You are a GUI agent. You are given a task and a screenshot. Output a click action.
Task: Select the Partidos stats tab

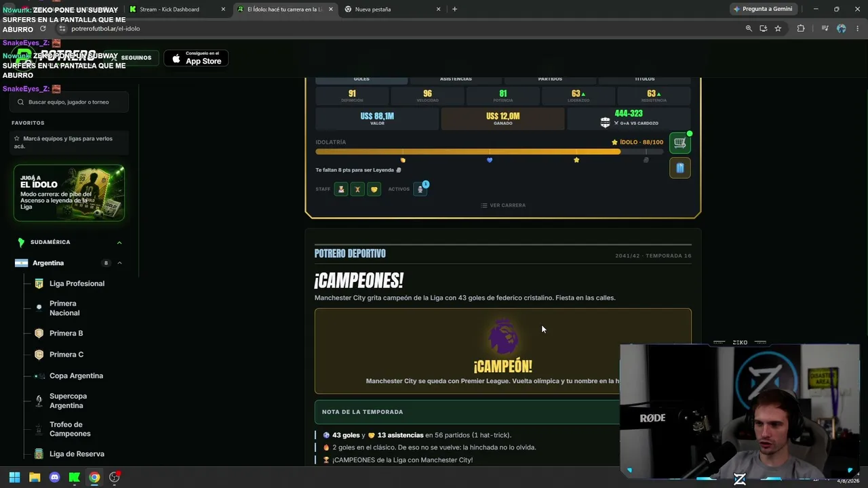[550, 79]
